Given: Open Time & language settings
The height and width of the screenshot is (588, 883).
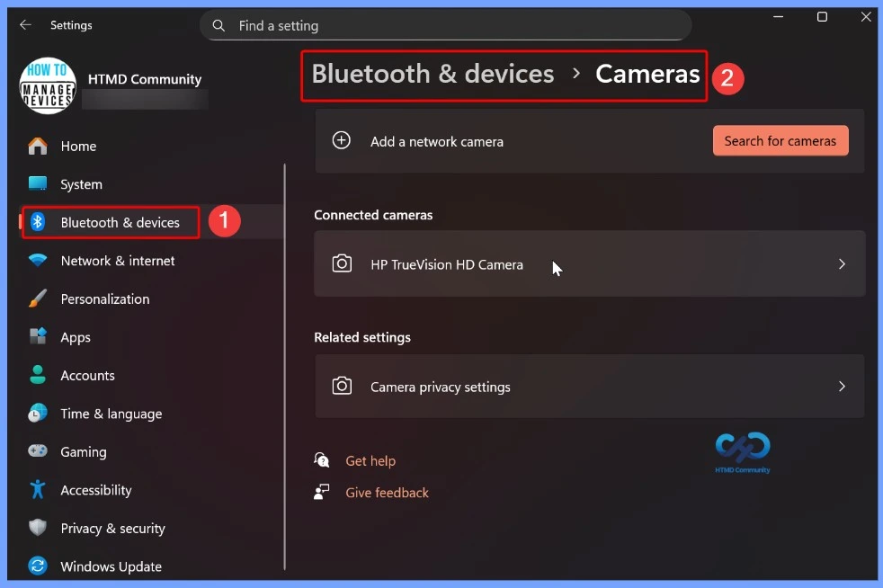Looking at the screenshot, I should point(111,414).
